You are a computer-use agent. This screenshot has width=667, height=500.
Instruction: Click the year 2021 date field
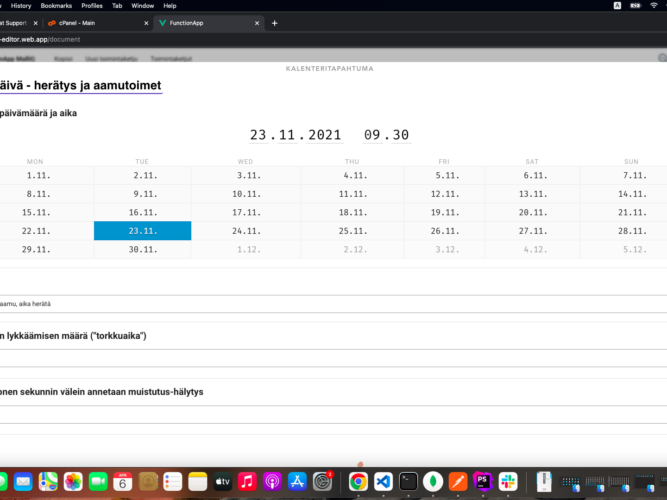pos(324,135)
